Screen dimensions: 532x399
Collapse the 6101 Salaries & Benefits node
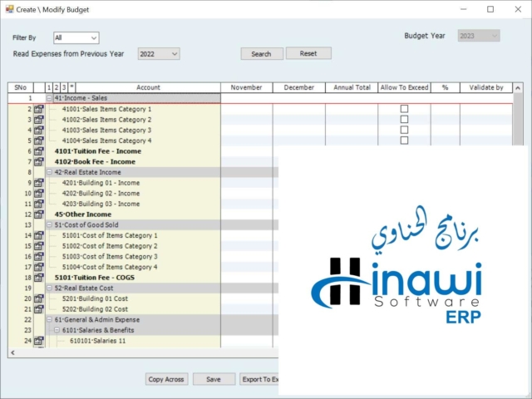(57, 330)
